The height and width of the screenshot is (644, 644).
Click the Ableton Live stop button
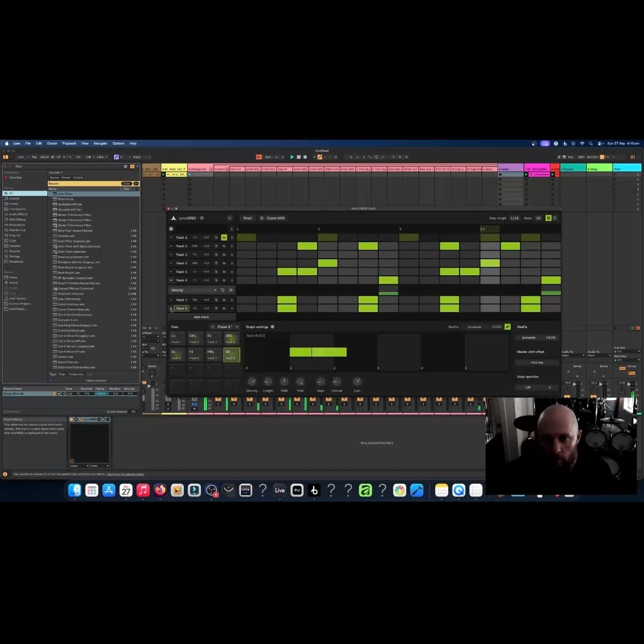[298, 157]
